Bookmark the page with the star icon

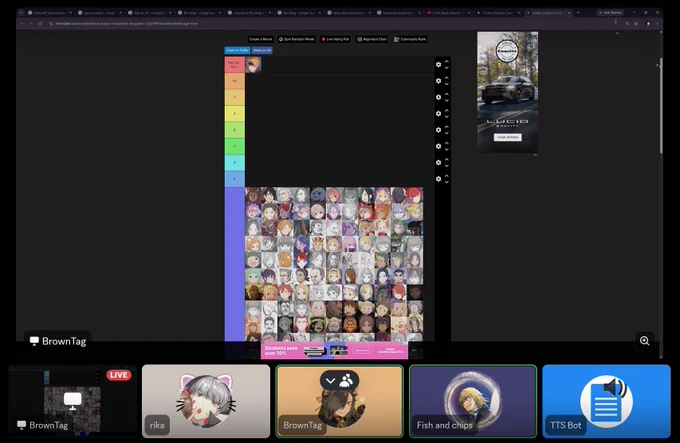click(x=636, y=23)
